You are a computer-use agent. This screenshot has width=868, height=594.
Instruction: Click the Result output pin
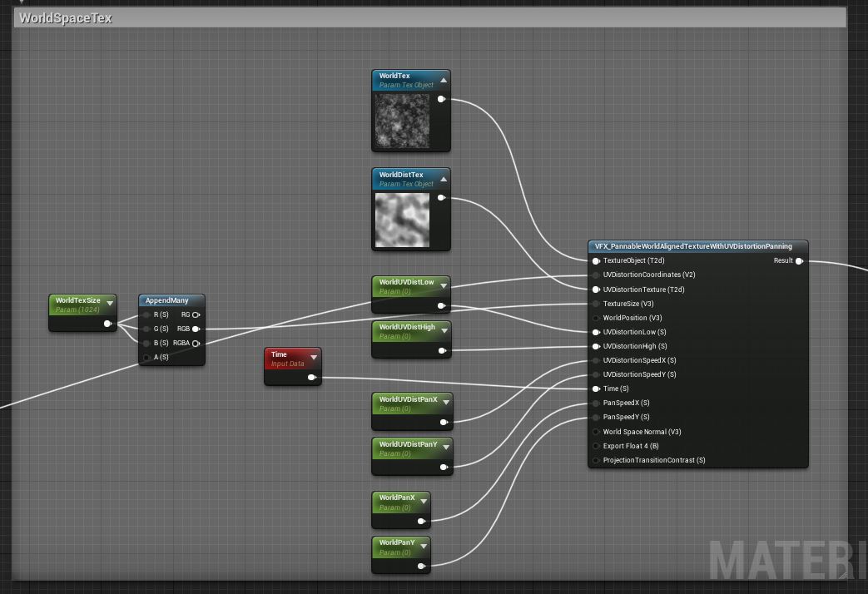tap(798, 261)
